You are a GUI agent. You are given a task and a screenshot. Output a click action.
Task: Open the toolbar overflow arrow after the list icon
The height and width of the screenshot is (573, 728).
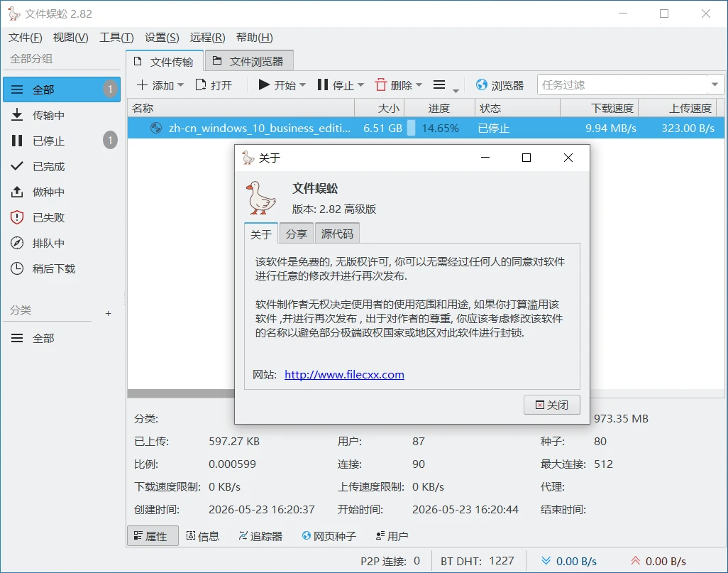(456, 91)
